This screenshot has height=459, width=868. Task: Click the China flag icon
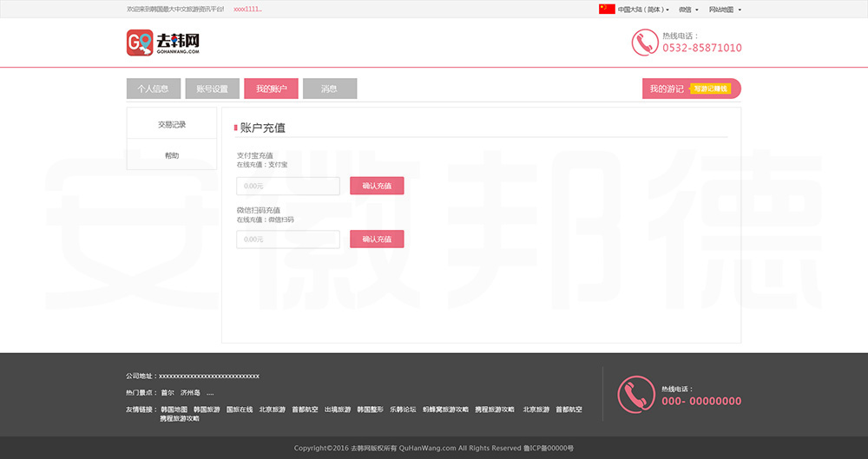point(607,10)
